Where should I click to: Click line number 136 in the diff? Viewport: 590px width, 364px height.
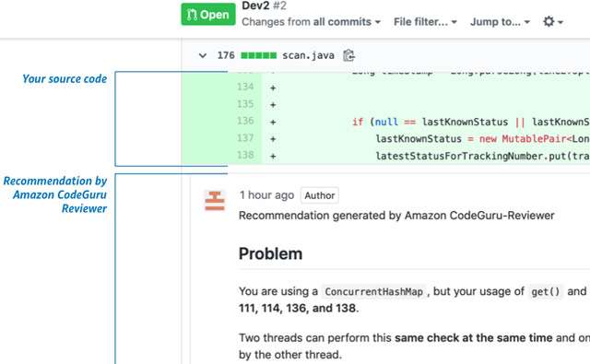coord(245,121)
